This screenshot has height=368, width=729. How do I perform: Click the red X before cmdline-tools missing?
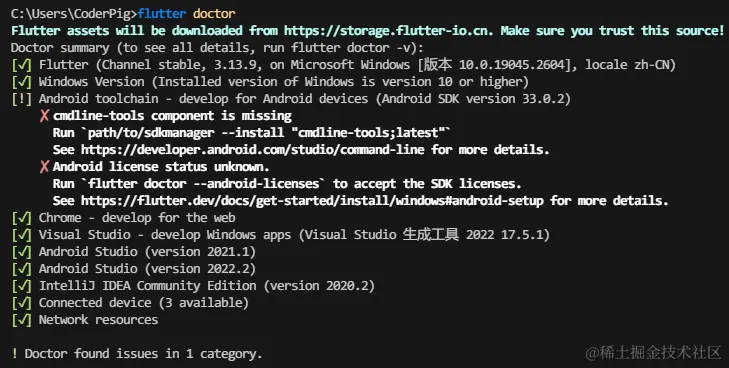(44, 116)
